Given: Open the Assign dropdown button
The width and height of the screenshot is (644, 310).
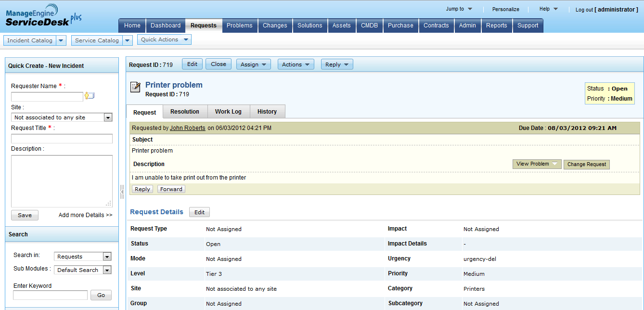Looking at the screenshot, I should 253,64.
